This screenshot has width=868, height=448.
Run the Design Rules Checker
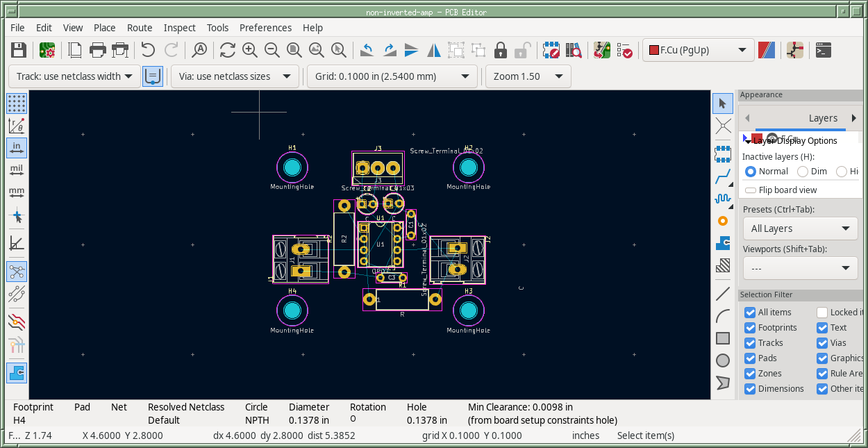624,50
